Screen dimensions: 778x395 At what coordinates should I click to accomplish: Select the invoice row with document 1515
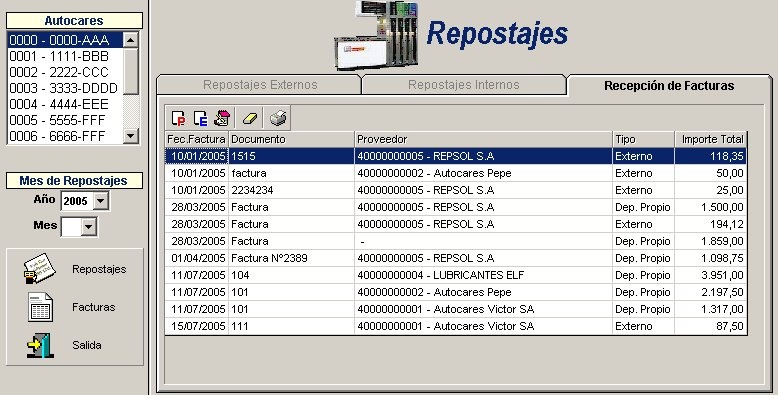455,156
